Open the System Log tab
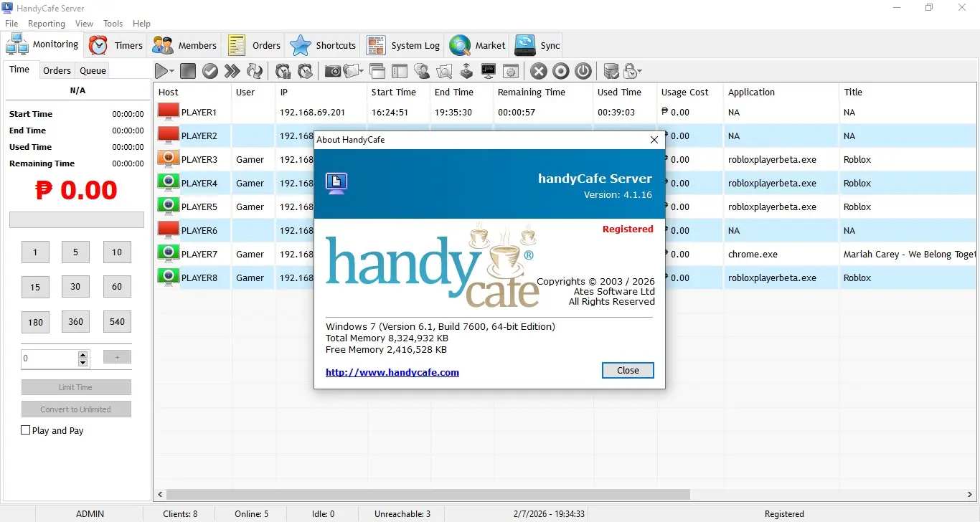Screen dimensions: 980x522 [x=403, y=45]
